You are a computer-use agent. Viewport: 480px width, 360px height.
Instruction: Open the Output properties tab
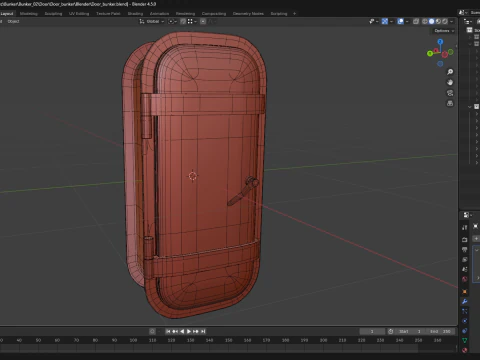coord(465,249)
